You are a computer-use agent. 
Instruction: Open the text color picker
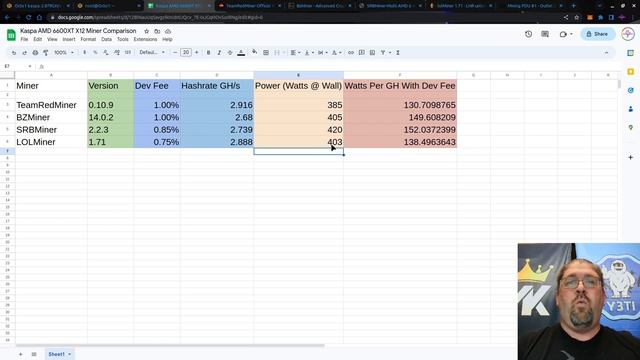(x=241, y=53)
